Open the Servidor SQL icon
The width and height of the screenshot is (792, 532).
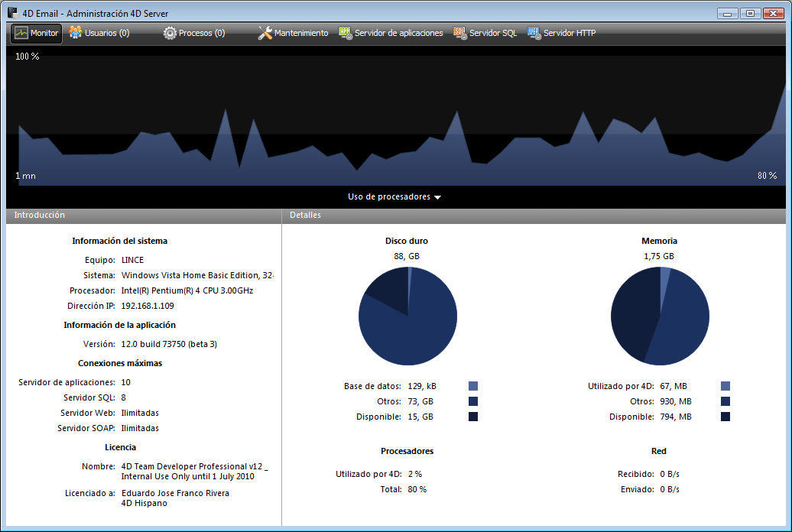(460, 33)
